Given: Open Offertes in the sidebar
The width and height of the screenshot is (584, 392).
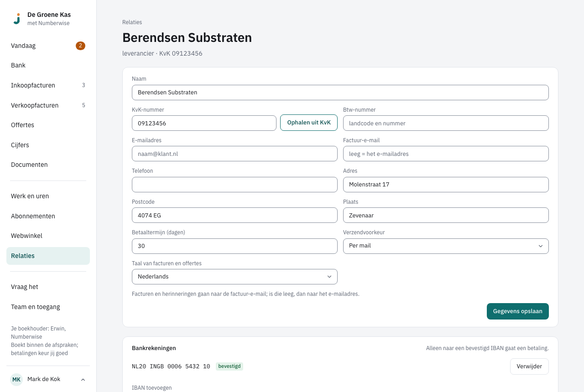Looking at the screenshot, I should pyautogui.click(x=48, y=125).
